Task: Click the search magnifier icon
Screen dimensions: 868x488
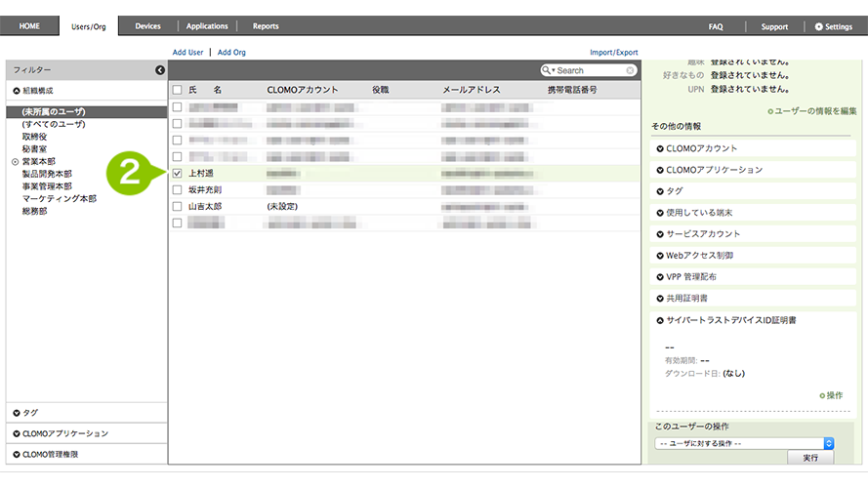Action: (x=547, y=70)
